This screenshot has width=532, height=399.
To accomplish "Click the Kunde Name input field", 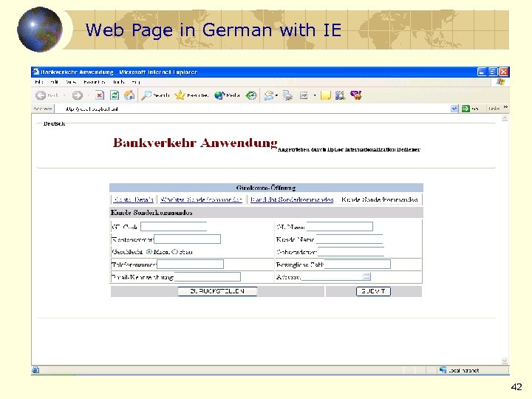I will (x=349, y=239).
